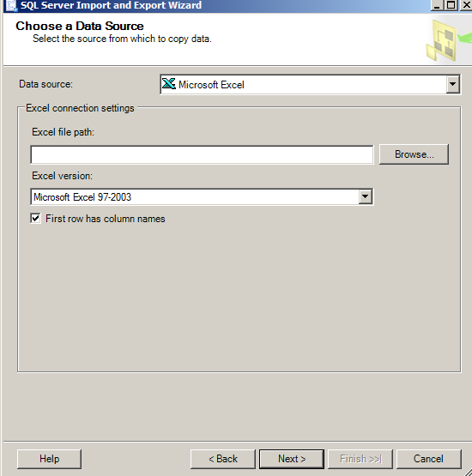Click the wizard title bar icon
The width and height of the screenshot is (472, 476).
11,5
